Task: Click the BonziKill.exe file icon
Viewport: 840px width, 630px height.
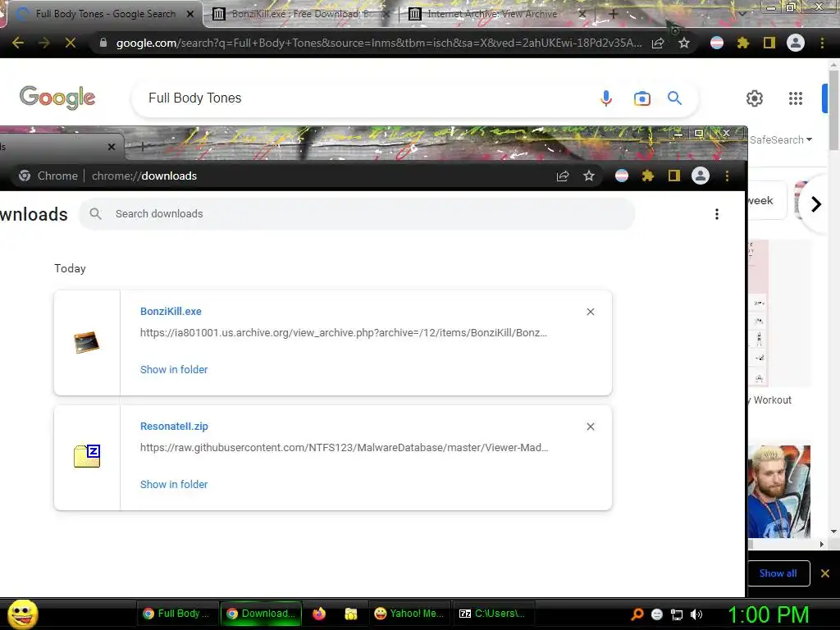Action: pos(87,342)
